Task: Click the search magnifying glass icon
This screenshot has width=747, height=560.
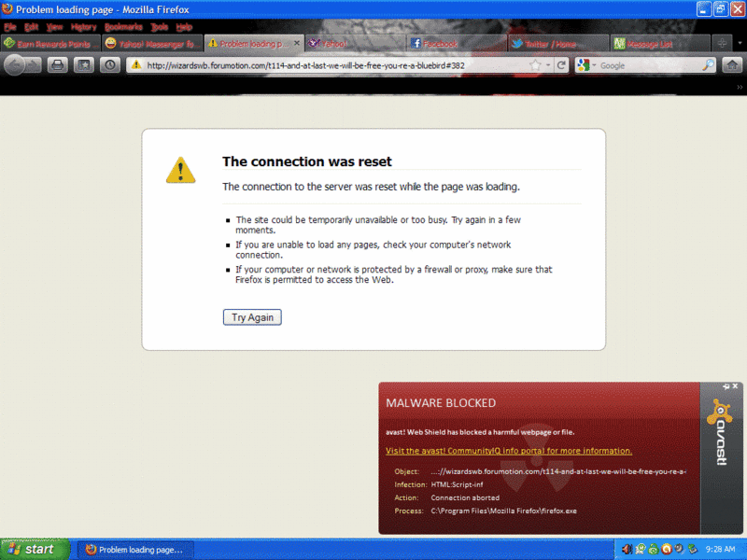Action: (x=709, y=65)
